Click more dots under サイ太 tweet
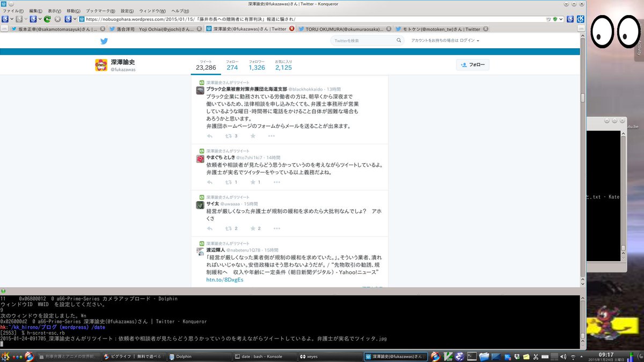Image resolution: width=644 pixels, height=362 pixels. point(277,228)
